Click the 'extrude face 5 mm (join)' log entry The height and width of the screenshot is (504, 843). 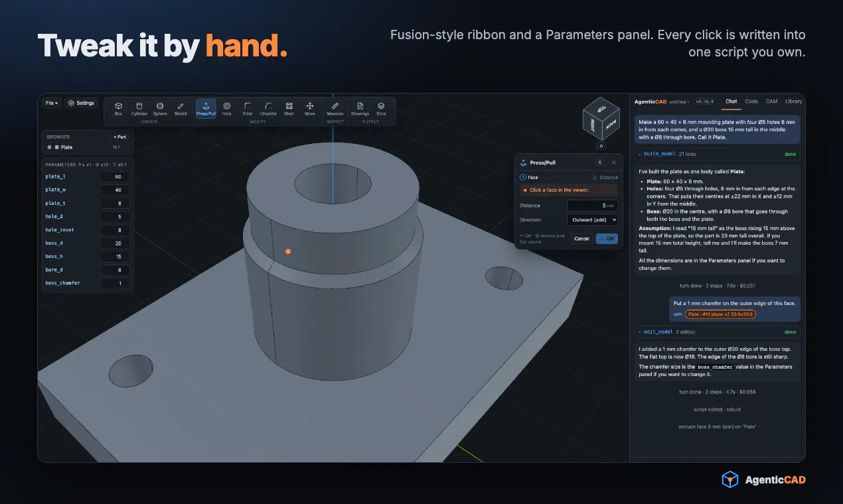tap(718, 426)
